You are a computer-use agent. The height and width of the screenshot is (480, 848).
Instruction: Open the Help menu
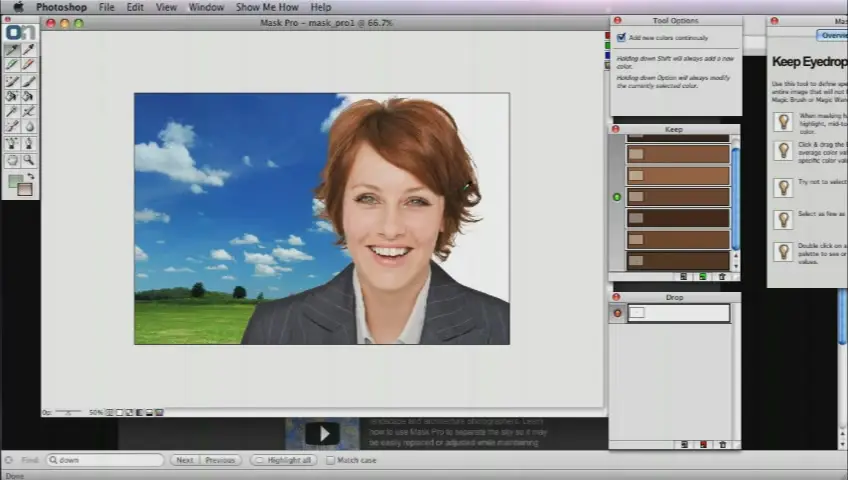321,7
